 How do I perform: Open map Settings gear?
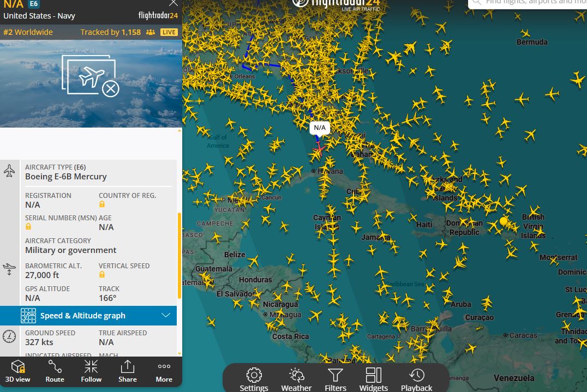[254, 379]
